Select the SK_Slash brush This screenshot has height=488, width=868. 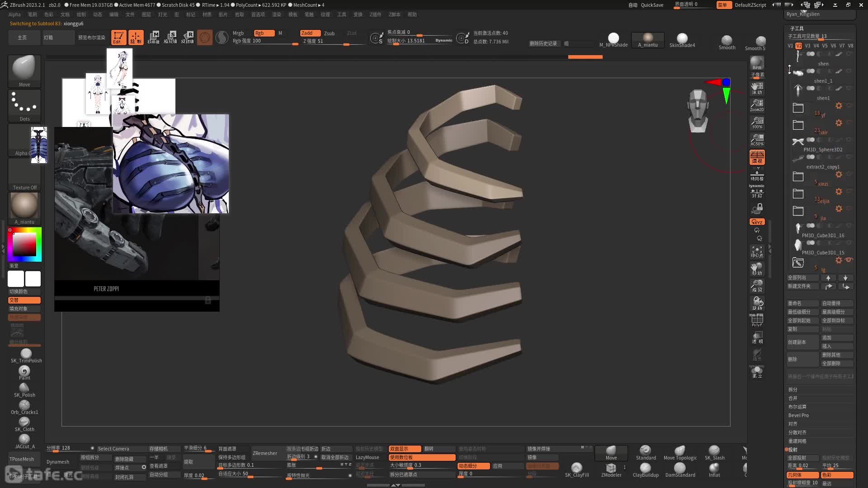pos(714,453)
